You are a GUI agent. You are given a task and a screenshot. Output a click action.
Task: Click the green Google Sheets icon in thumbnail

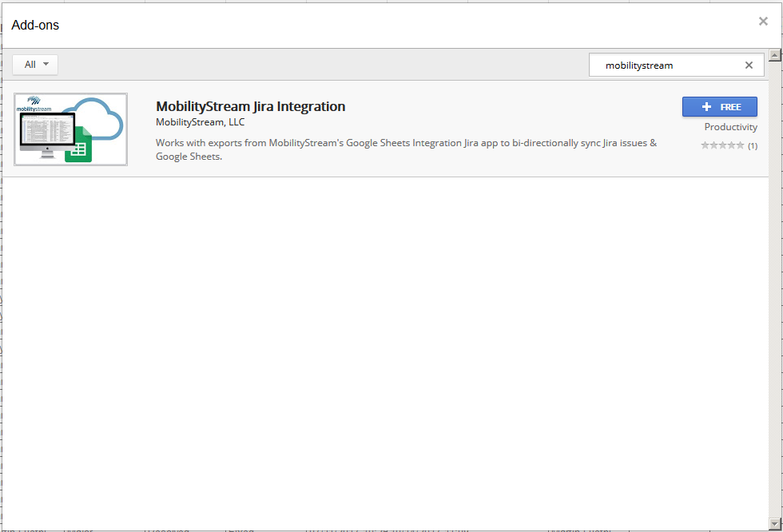78,149
